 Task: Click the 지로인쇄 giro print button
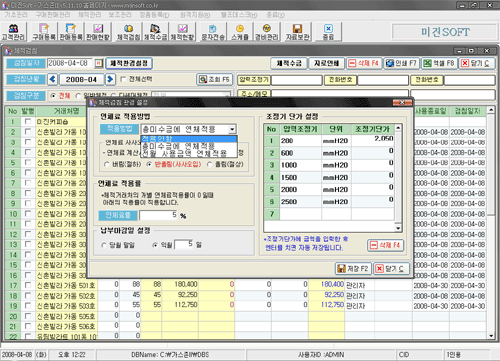coord(326,63)
